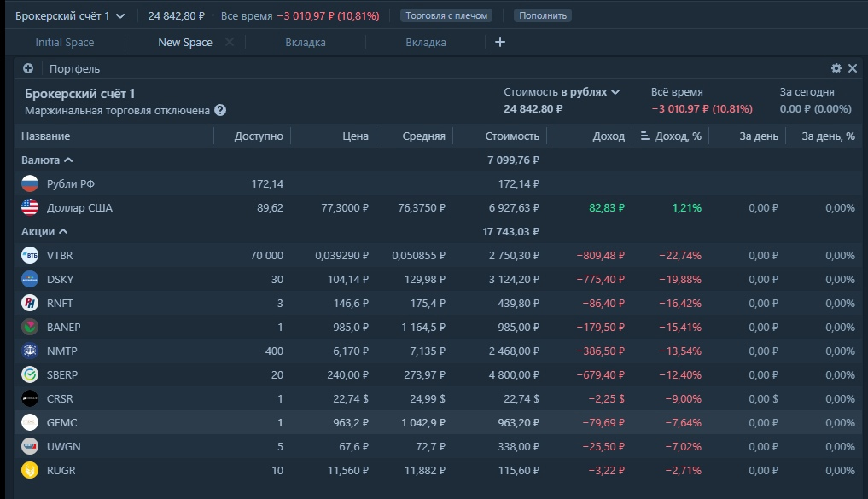This screenshot has width=868, height=499.
Task: Click the DSKY stock logo icon
Action: pos(30,279)
